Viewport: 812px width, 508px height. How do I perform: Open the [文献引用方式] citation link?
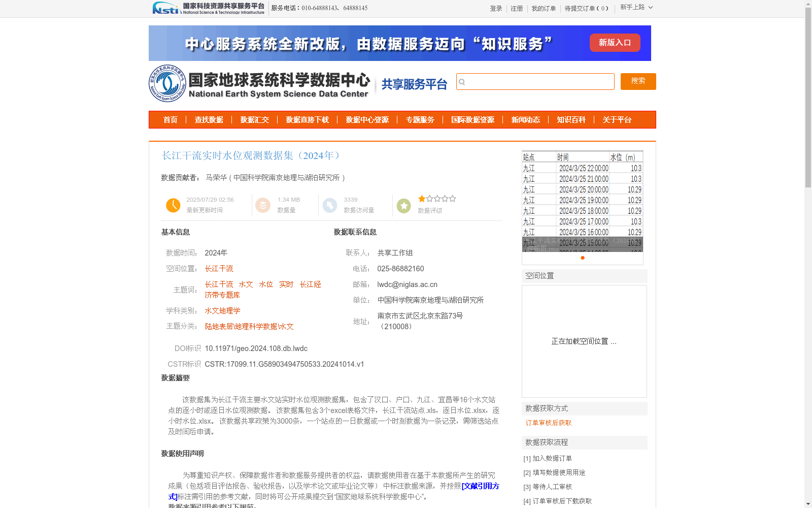[480, 486]
